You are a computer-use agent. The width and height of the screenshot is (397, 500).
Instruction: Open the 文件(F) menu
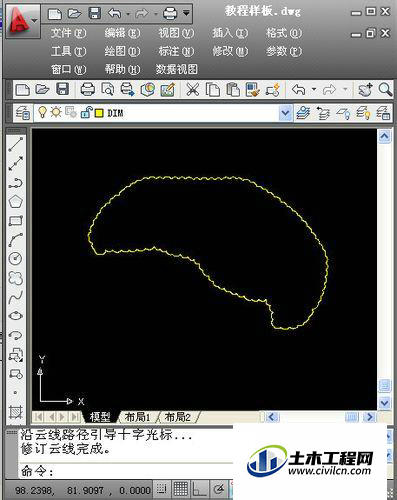[x=68, y=33]
